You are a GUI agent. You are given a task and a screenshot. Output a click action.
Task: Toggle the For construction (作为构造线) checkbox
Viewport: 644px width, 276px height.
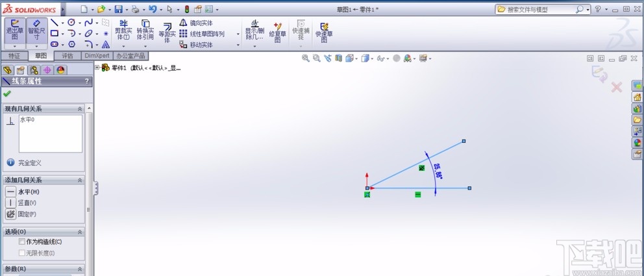click(22, 242)
